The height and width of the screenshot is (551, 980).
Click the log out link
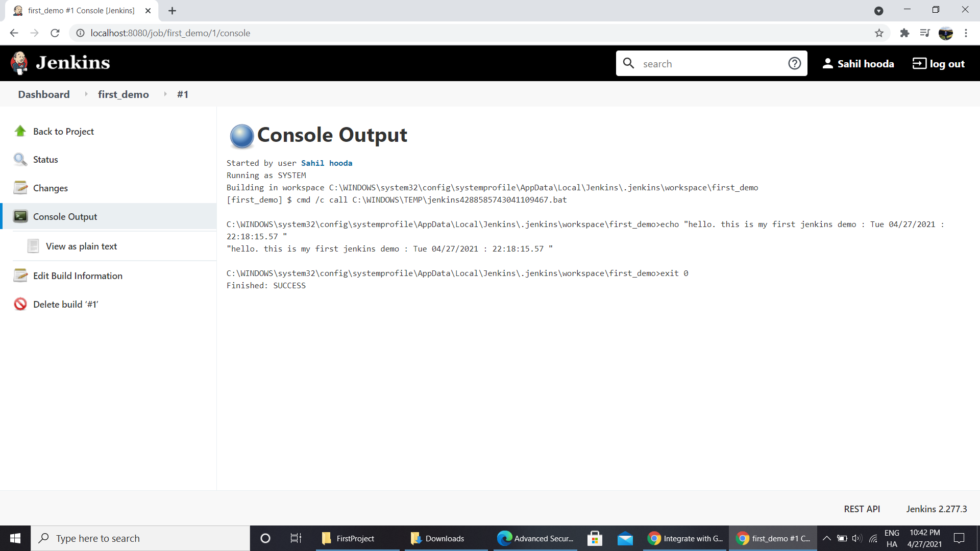[939, 64]
